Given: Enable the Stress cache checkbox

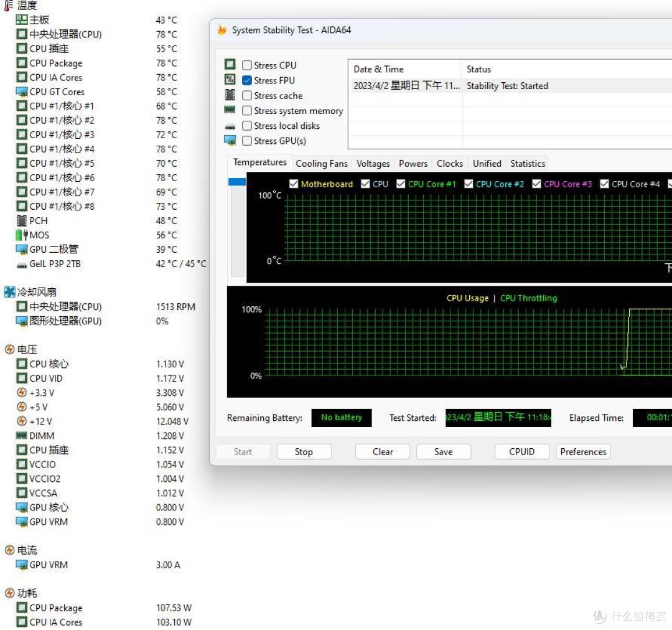Looking at the screenshot, I should click(247, 96).
